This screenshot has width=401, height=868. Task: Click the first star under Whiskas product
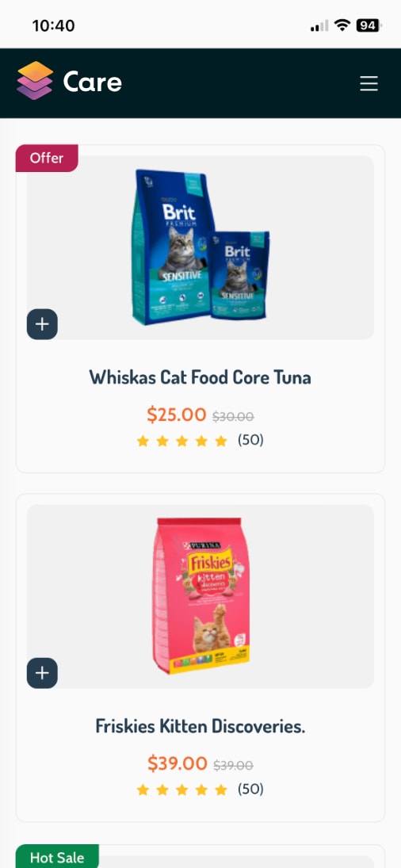click(143, 441)
